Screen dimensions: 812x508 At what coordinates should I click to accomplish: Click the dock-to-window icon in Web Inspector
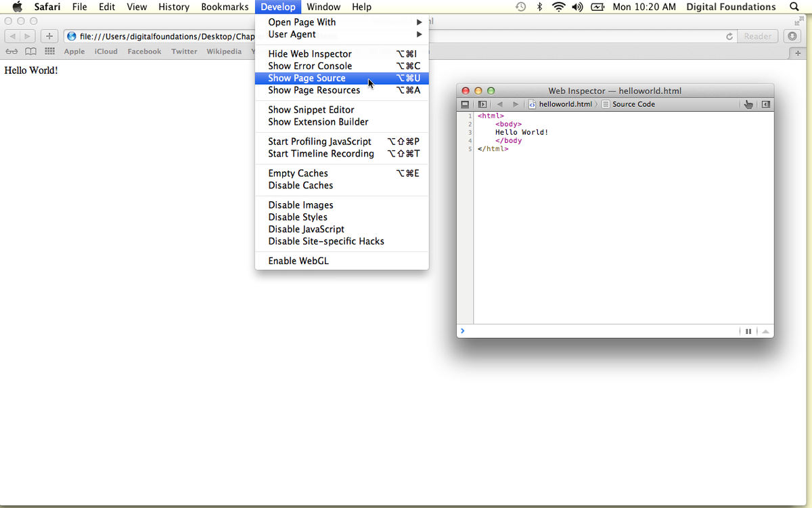click(465, 104)
